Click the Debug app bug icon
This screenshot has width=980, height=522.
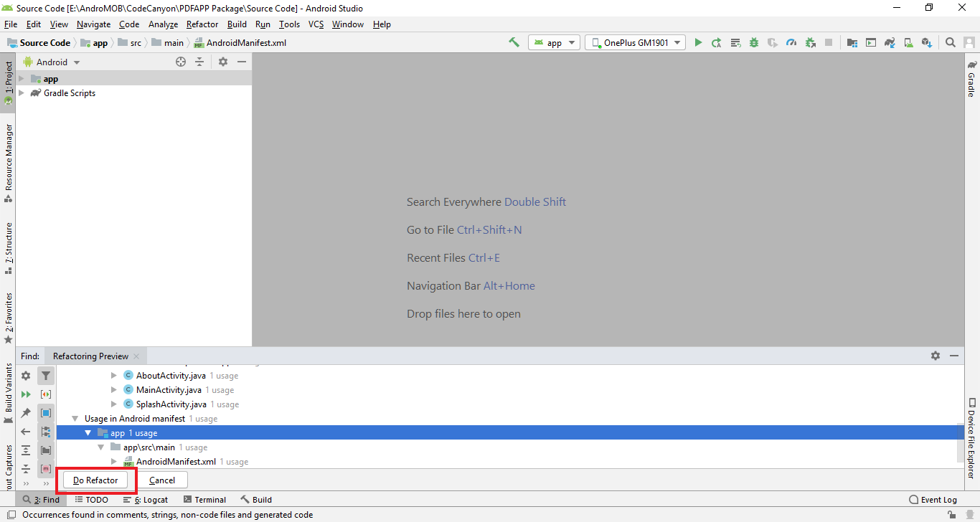(753, 43)
